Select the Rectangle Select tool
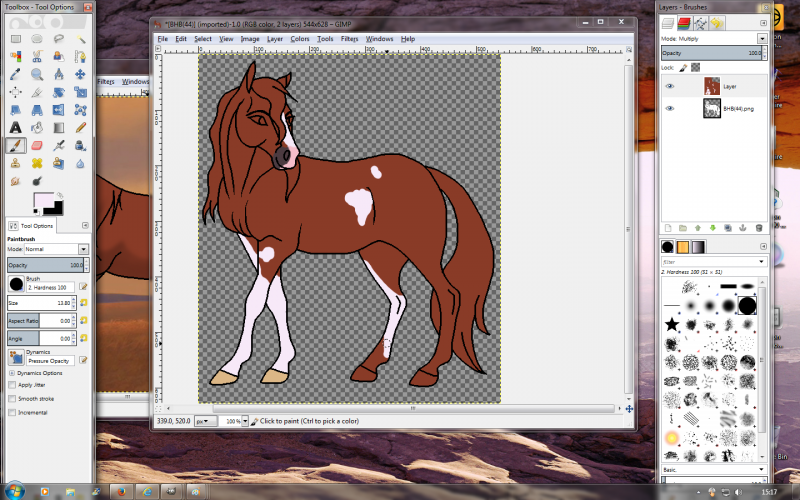 tap(16, 39)
